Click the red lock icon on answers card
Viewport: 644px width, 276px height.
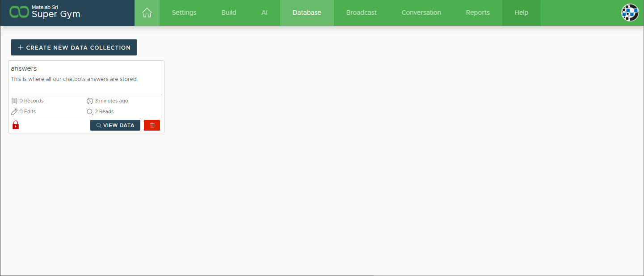[x=16, y=125]
